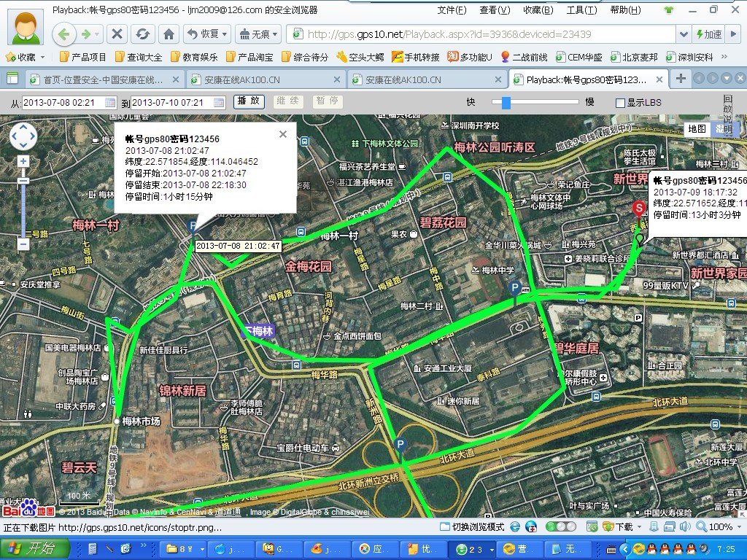The height and width of the screenshot is (560, 747).
Task: Expand the 无痕 dropdown
Action: coord(275,34)
